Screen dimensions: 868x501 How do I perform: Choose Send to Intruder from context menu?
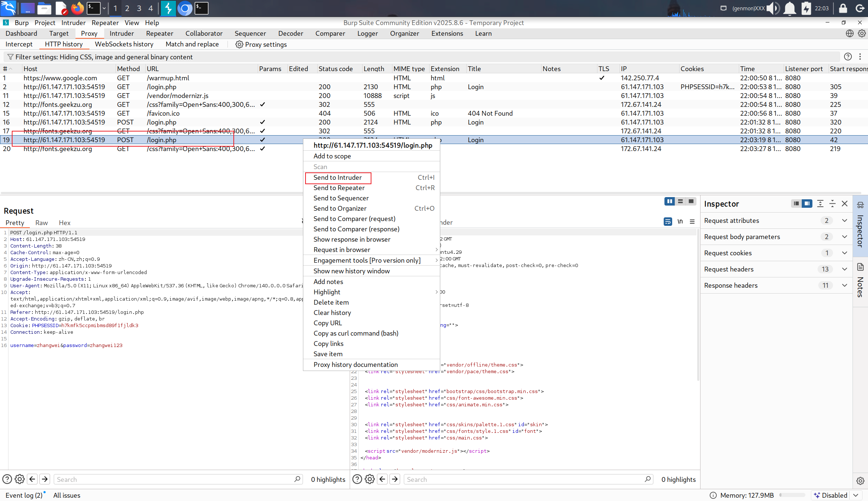click(338, 178)
